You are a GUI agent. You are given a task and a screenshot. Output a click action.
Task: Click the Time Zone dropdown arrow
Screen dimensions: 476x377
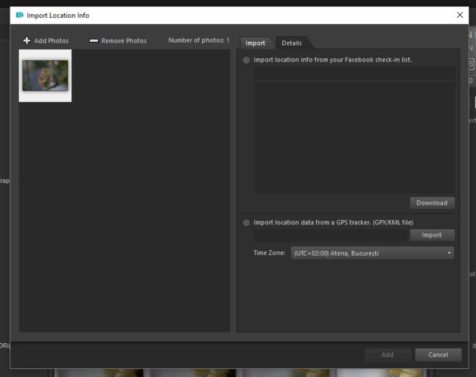[449, 253]
